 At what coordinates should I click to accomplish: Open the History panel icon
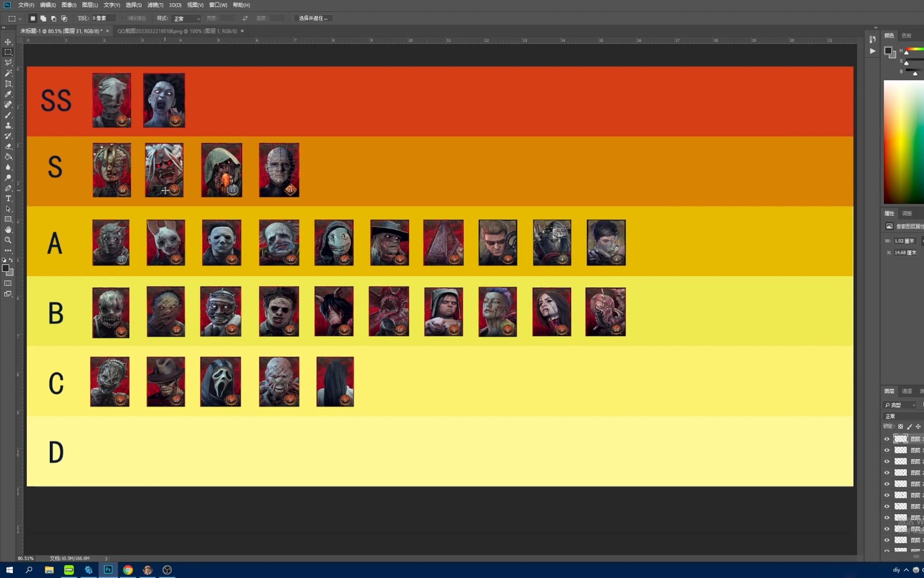[872, 39]
